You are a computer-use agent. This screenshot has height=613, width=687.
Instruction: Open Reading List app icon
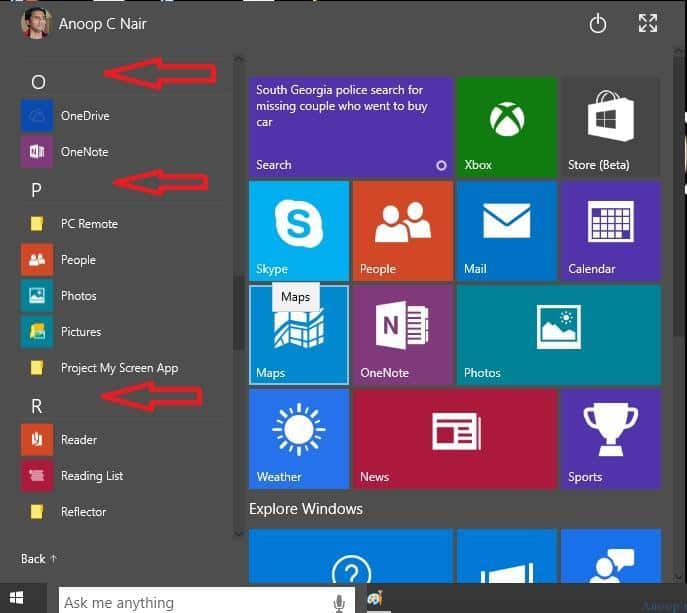point(37,475)
